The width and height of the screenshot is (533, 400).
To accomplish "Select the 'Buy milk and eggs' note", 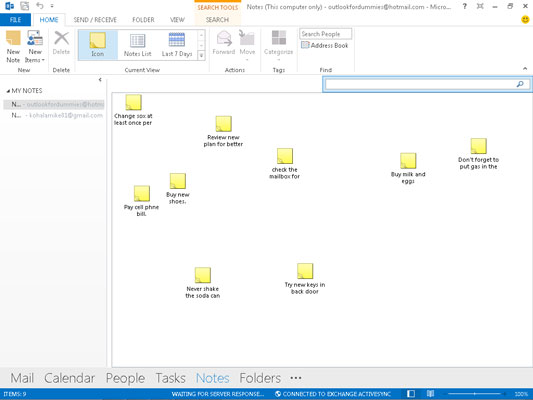I will pyautogui.click(x=408, y=168).
